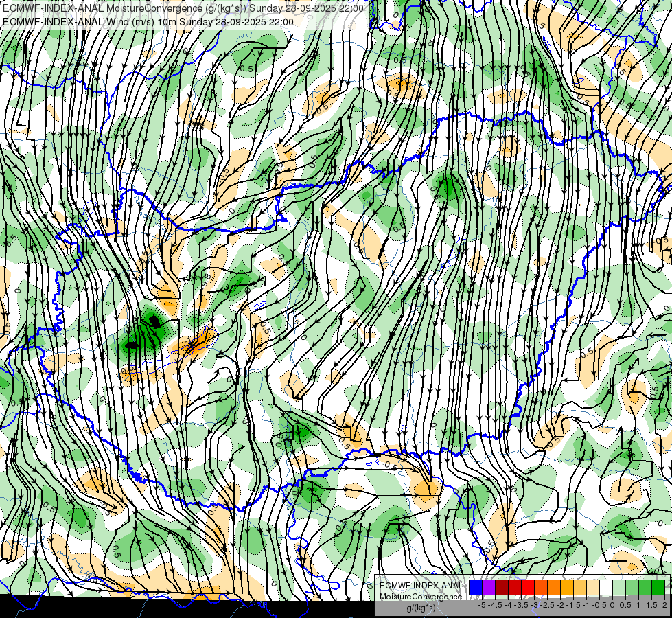Click "ECMWF-INDEX-ANAL" text in the legend box

[421, 586]
